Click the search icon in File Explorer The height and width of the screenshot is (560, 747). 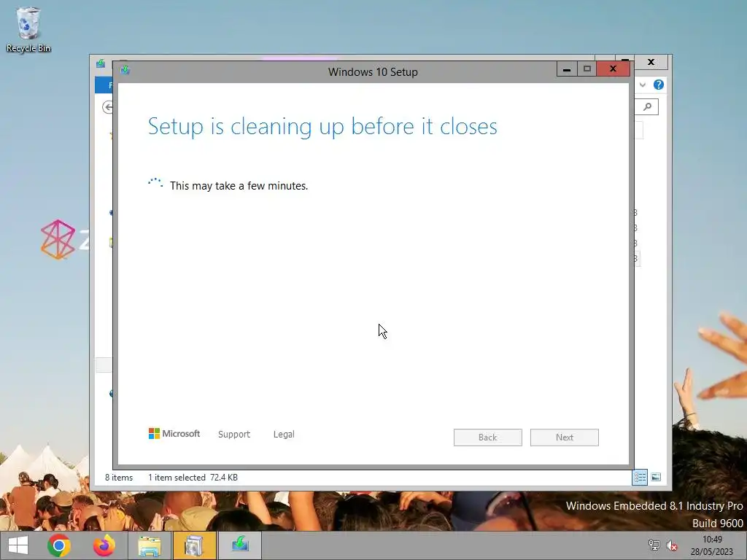pyautogui.click(x=648, y=106)
